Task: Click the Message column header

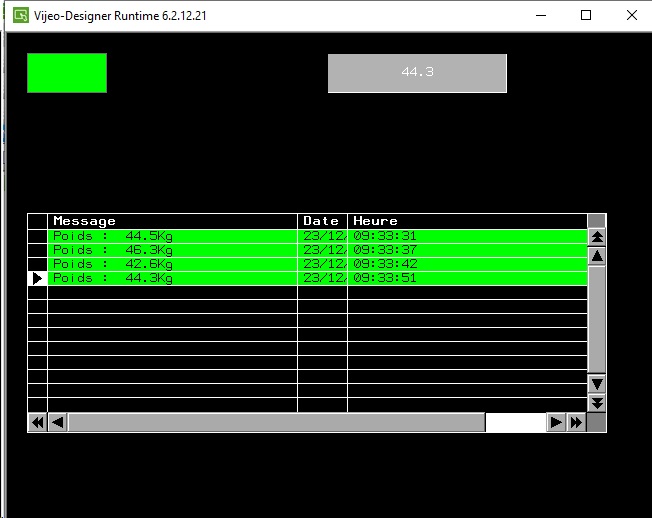Action: tap(172, 221)
